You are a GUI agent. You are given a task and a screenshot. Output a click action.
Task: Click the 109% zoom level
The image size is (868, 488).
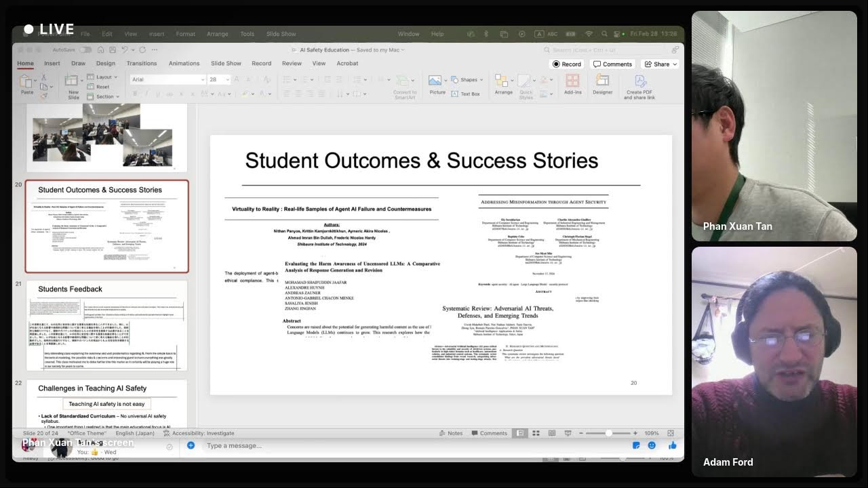click(652, 433)
